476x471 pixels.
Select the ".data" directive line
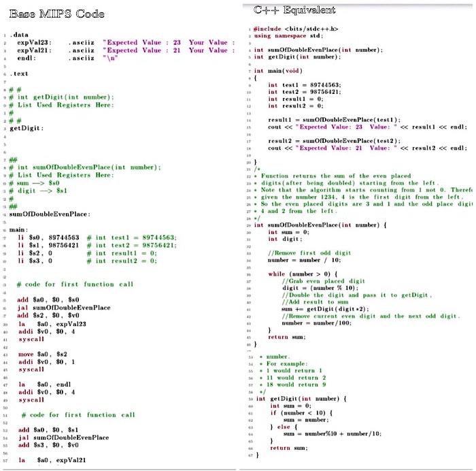coord(19,35)
